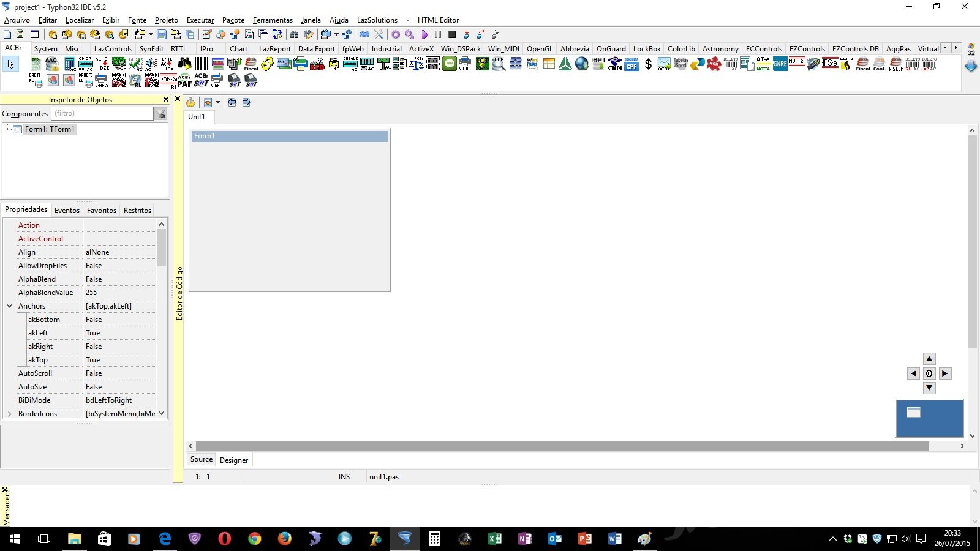Select the arrow pointer selection tool
This screenshot has height=551, width=980.
coord(10,64)
